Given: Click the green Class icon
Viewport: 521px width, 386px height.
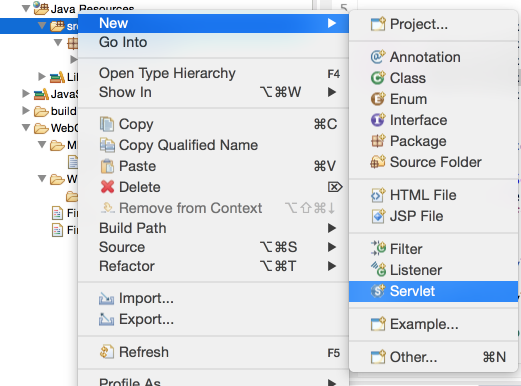Looking at the screenshot, I should click(378, 78).
